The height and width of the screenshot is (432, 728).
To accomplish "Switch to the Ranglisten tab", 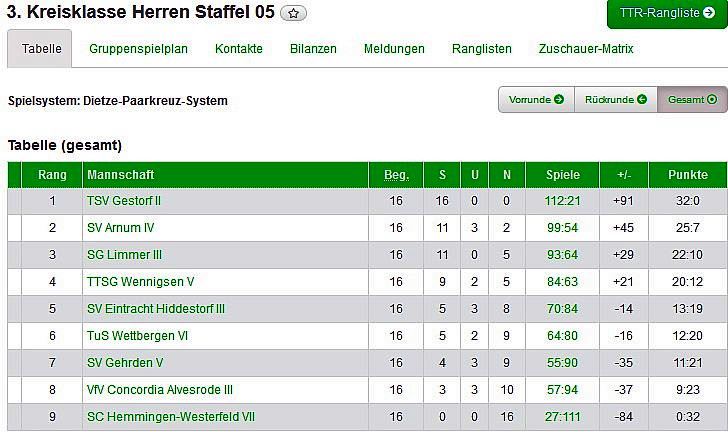I will [481, 48].
